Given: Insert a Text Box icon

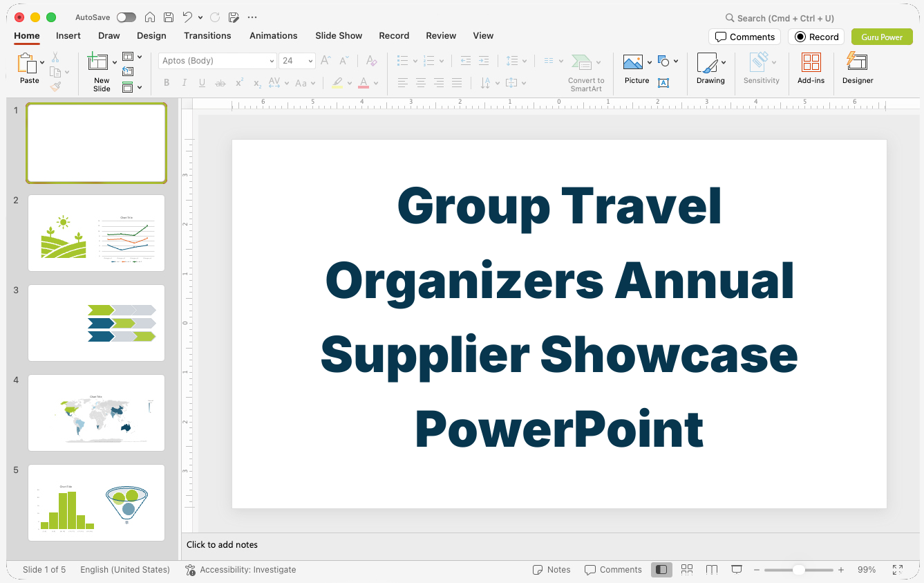Looking at the screenshot, I should click(663, 83).
